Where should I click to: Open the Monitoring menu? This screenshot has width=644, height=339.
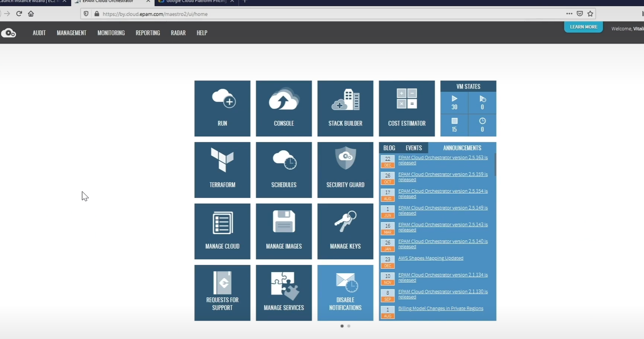click(111, 33)
